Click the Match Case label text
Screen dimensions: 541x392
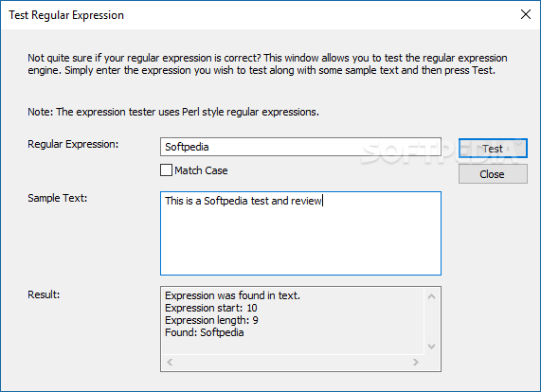(201, 170)
